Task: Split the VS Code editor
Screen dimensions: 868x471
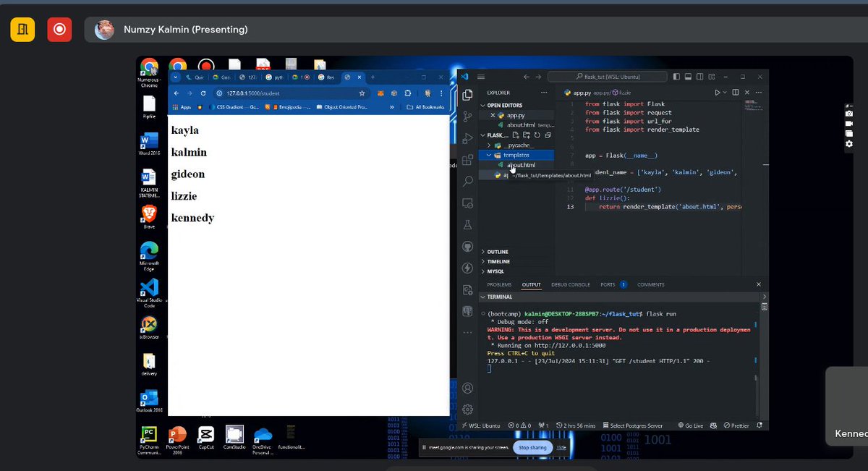Action: pyautogui.click(x=736, y=93)
